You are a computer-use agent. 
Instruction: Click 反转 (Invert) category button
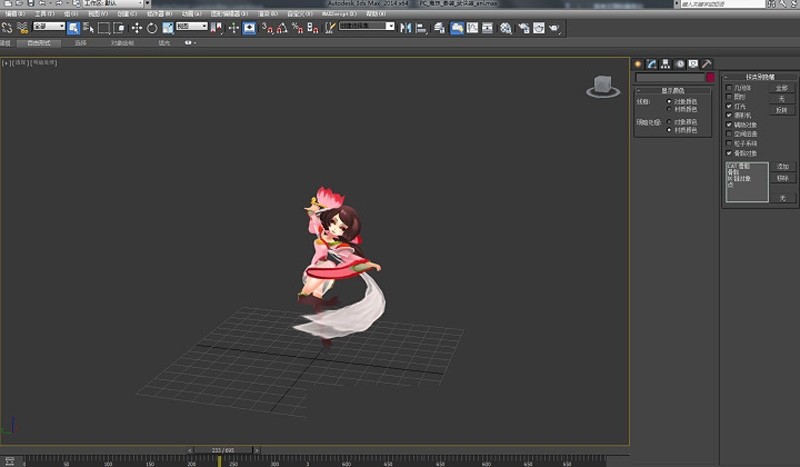pyautogui.click(x=782, y=110)
